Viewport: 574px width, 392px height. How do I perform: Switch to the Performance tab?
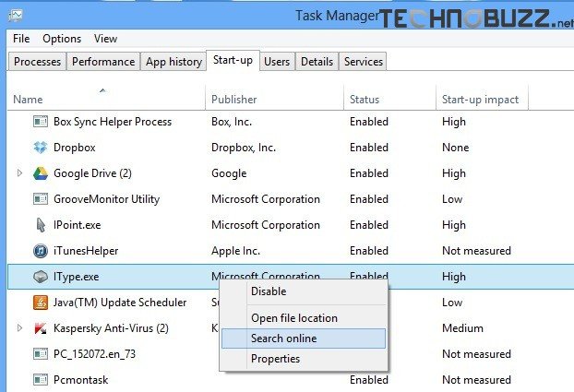pos(103,62)
